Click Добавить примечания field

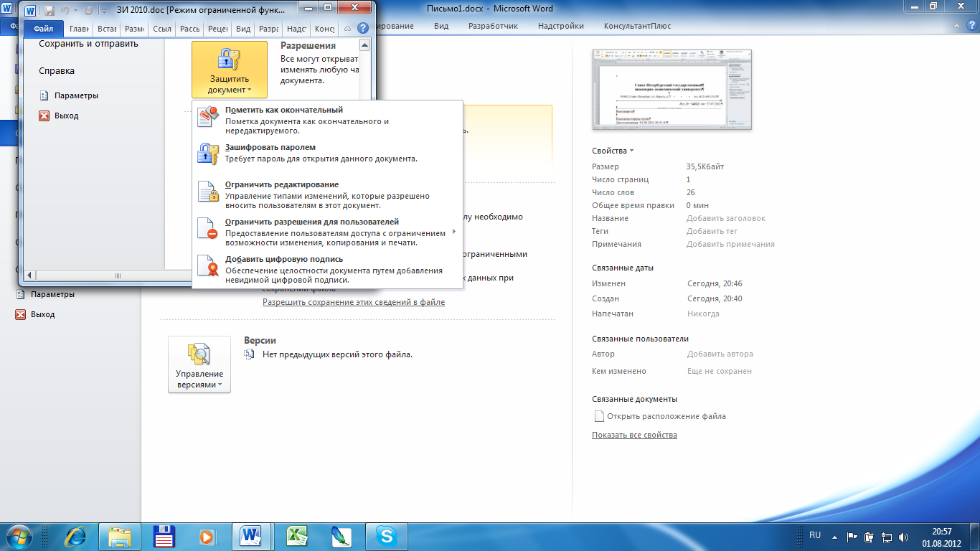pyautogui.click(x=730, y=244)
